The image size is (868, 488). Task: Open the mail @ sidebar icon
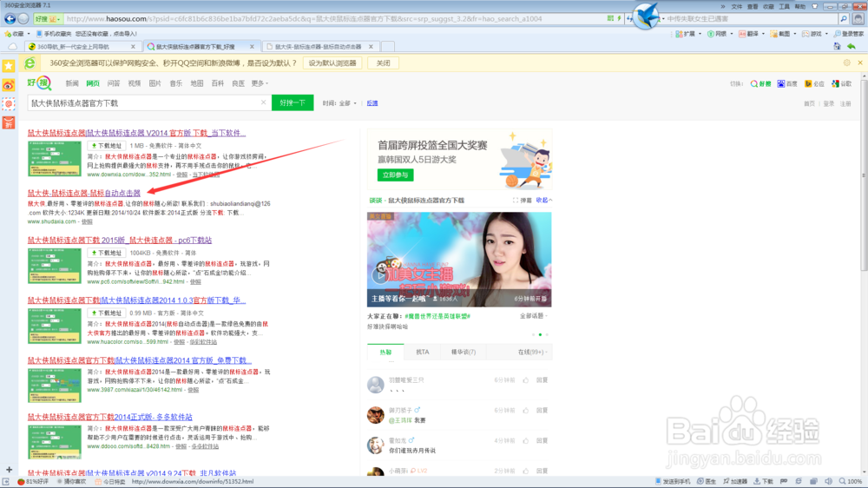point(9,103)
